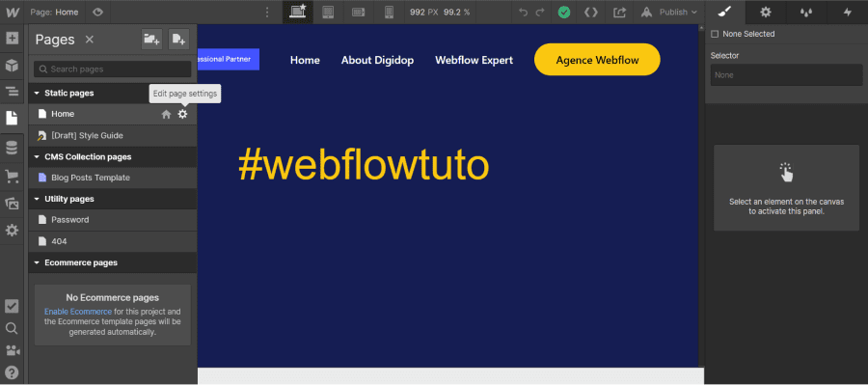Image resolution: width=868 pixels, height=385 pixels.
Task: Open Video tutorials icon
Action: [12, 350]
